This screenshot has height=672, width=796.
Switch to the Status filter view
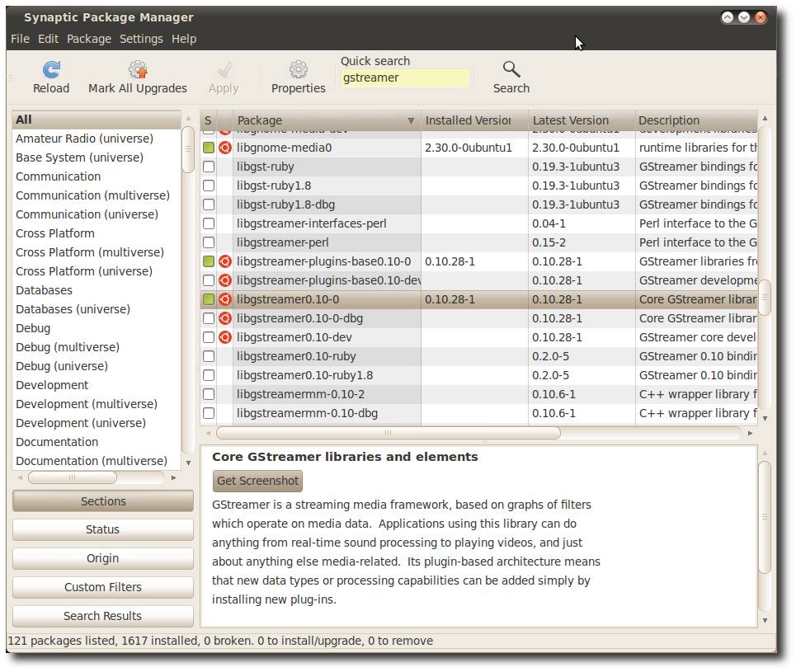pos(103,529)
